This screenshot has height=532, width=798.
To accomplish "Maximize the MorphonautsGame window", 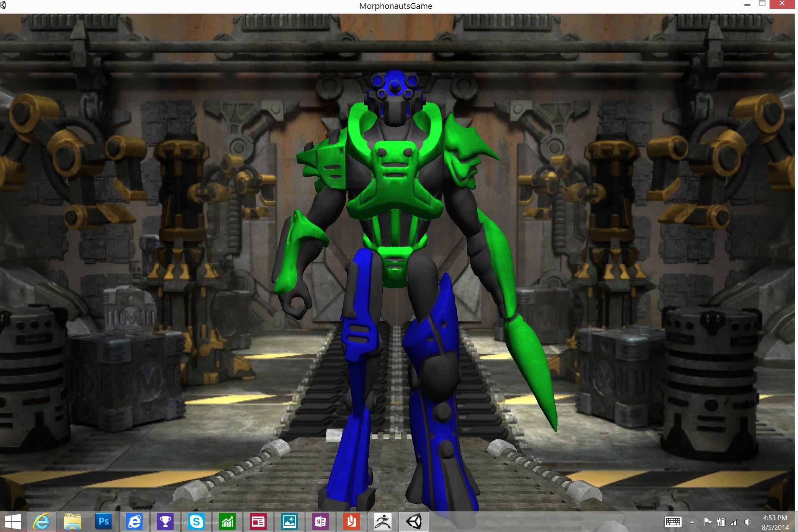I will 762,4.
